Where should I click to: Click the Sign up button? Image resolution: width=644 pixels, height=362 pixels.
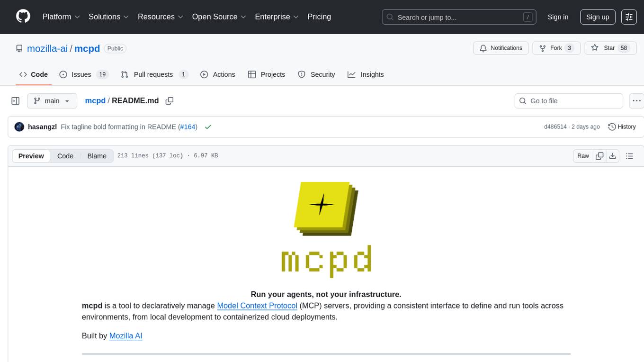(x=598, y=17)
